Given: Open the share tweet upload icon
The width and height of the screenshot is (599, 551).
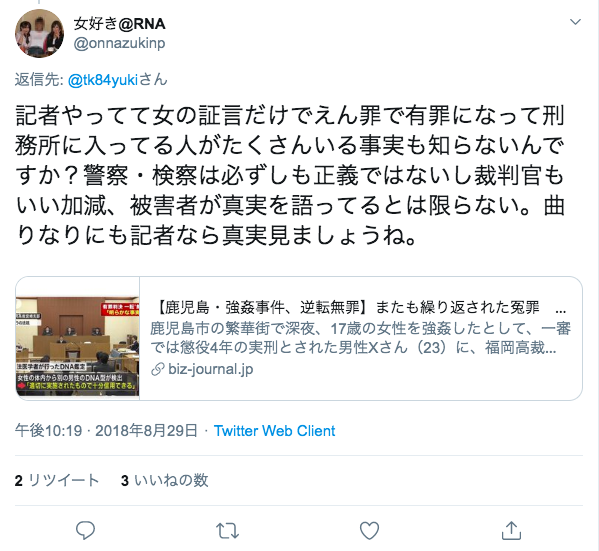Looking at the screenshot, I should point(511,530).
